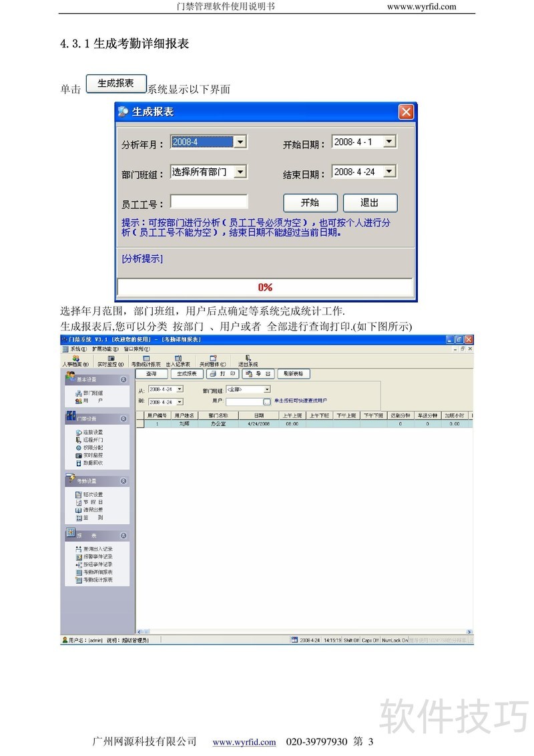
Task: Open the 分析年月 dropdown in dialog
Action: pyautogui.click(x=240, y=142)
